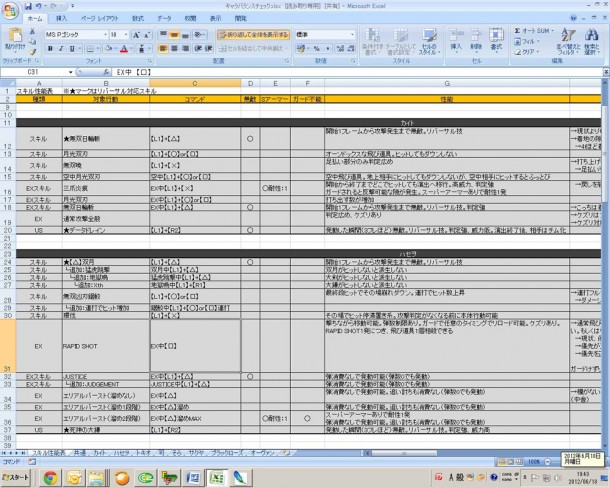Open the Fill (フィル) menu

(527, 41)
